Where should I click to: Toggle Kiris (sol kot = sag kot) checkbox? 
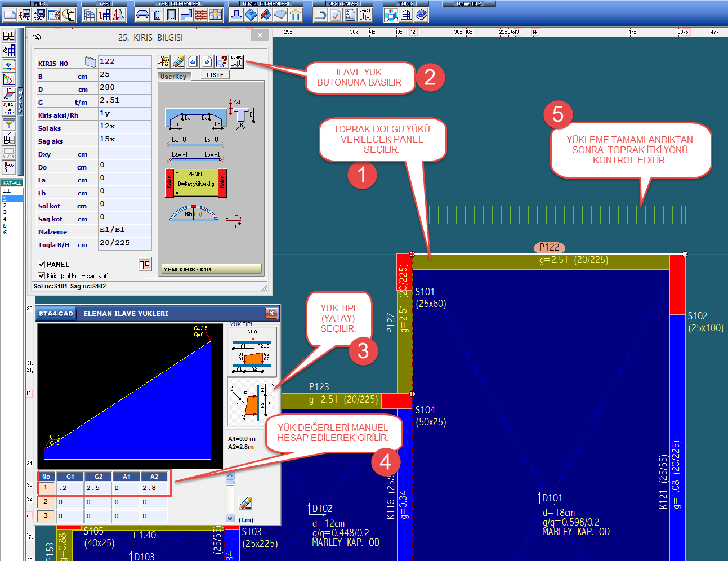(42, 275)
